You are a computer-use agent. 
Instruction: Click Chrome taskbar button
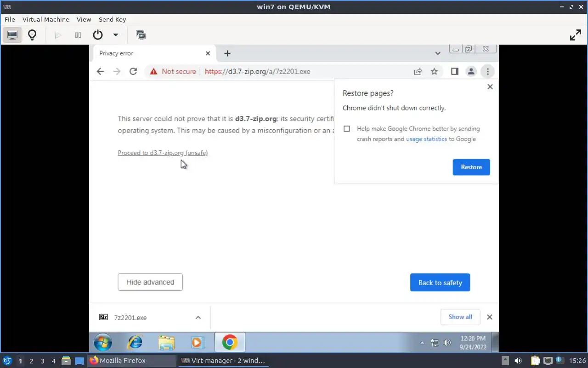pos(230,342)
